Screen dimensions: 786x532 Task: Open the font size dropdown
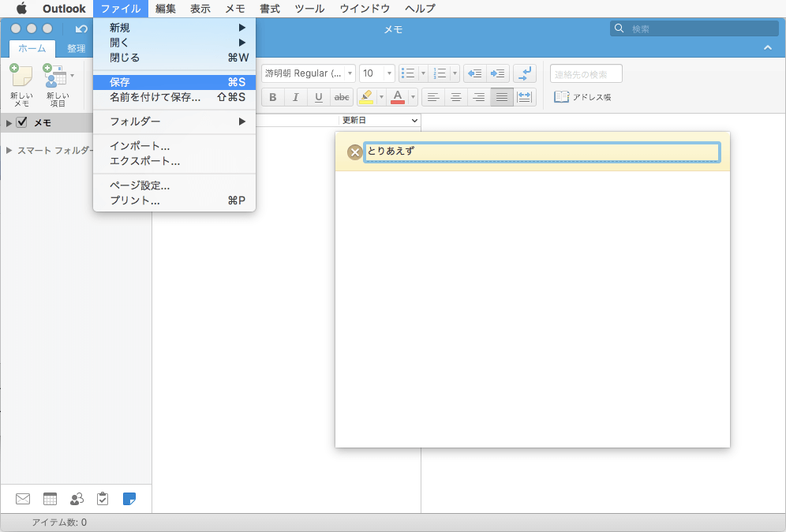coord(389,73)
